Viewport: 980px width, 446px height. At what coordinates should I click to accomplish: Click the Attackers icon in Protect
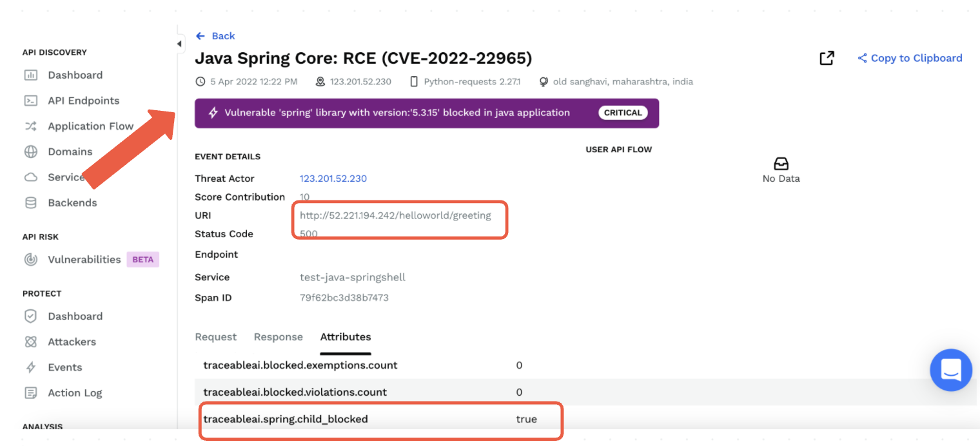click(30, 342)
